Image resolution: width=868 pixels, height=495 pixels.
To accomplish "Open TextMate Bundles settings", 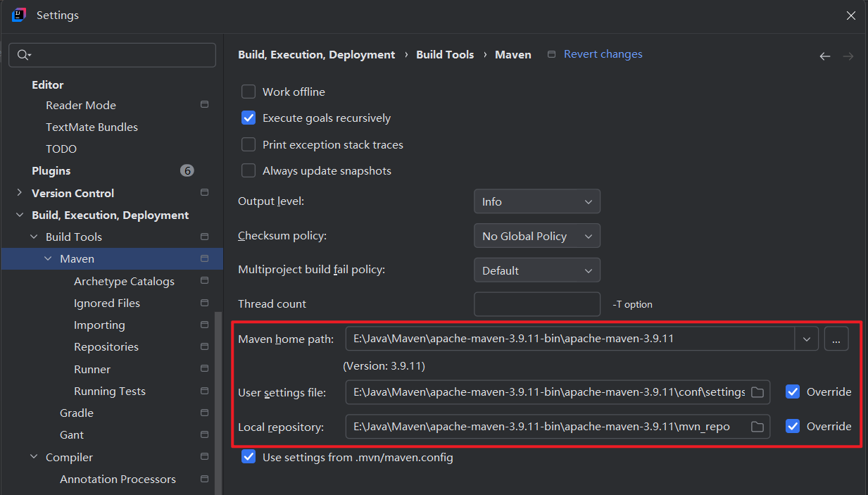I will pyautogui.click(x=92, y=127).
